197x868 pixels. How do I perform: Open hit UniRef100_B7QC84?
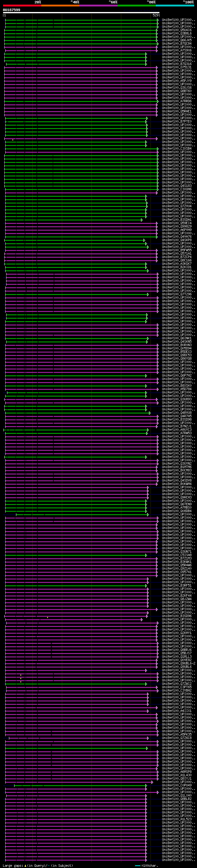(x=177, y=43)
